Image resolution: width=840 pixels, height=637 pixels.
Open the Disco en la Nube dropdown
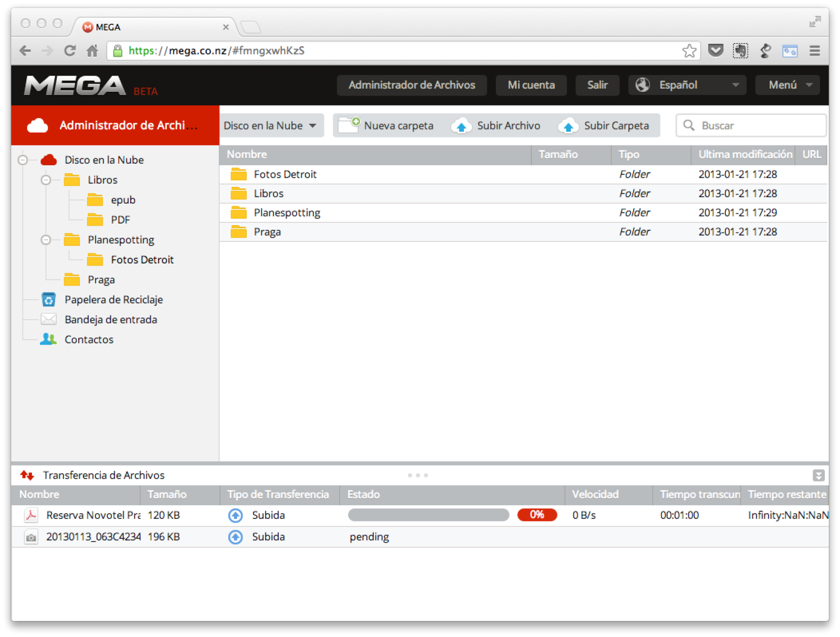[x=271, y=126]
